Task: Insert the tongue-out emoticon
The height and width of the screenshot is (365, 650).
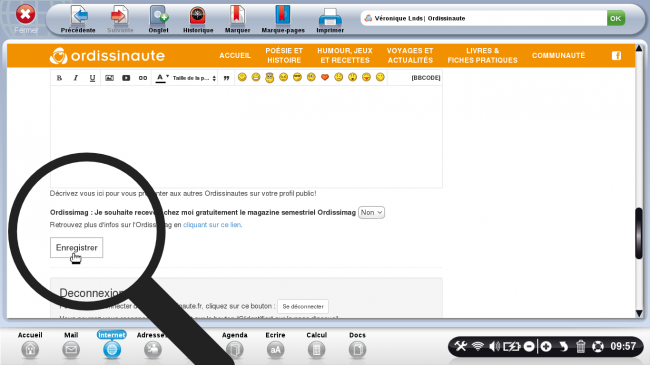Action: click(366, 77)
